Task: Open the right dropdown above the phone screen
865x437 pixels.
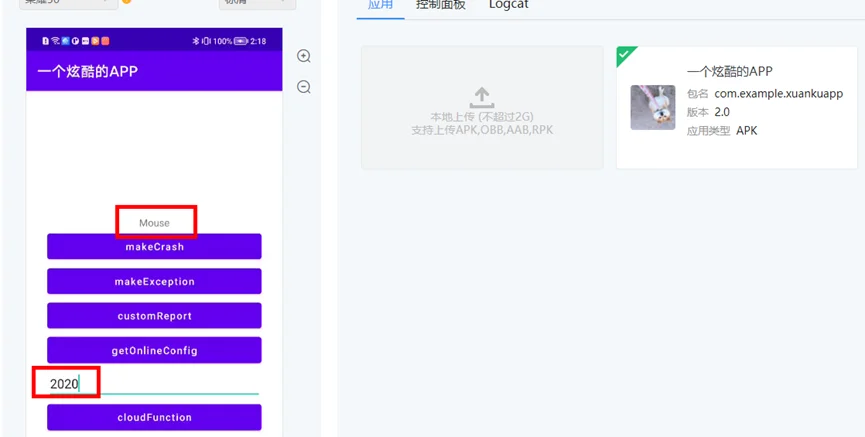Action: tap(258, 3)
